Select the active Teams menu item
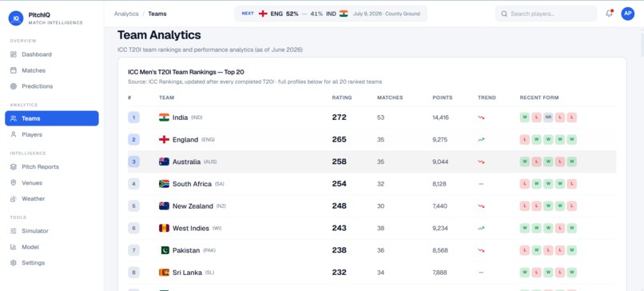Screen dimensions: 644x291 pyautogui.click(x=52, y=118)
